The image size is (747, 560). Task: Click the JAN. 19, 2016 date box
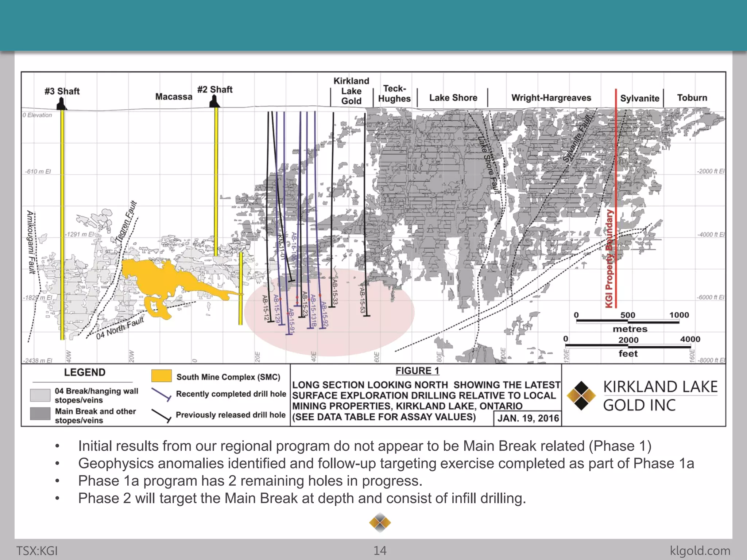(528, 418)
